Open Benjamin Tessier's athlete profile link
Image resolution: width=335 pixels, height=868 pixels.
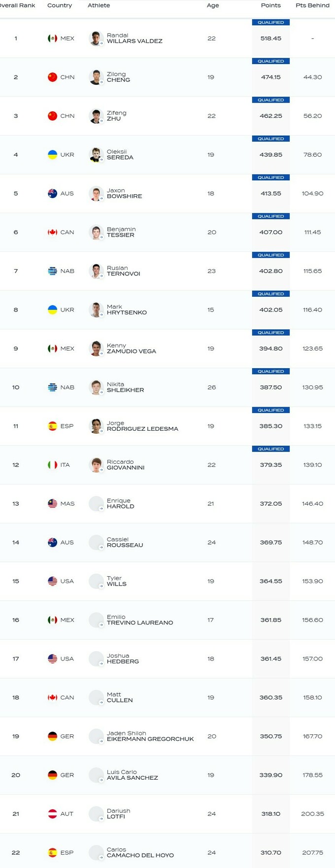pyautogui.click(x=121, y=232)
